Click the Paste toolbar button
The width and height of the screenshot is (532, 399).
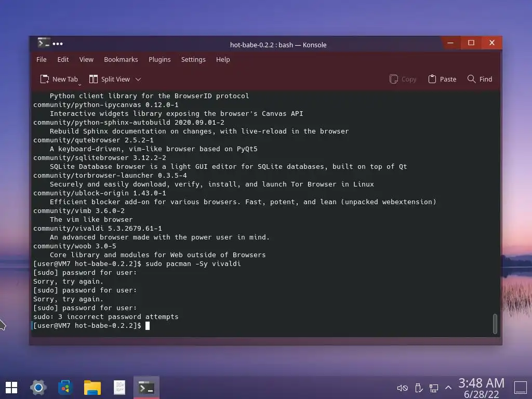(442, 79)
